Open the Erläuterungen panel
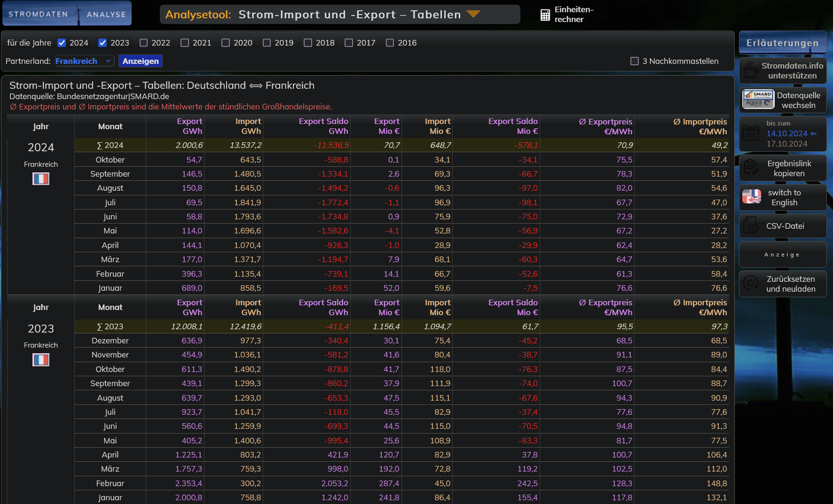 click(x=783, y=43)
